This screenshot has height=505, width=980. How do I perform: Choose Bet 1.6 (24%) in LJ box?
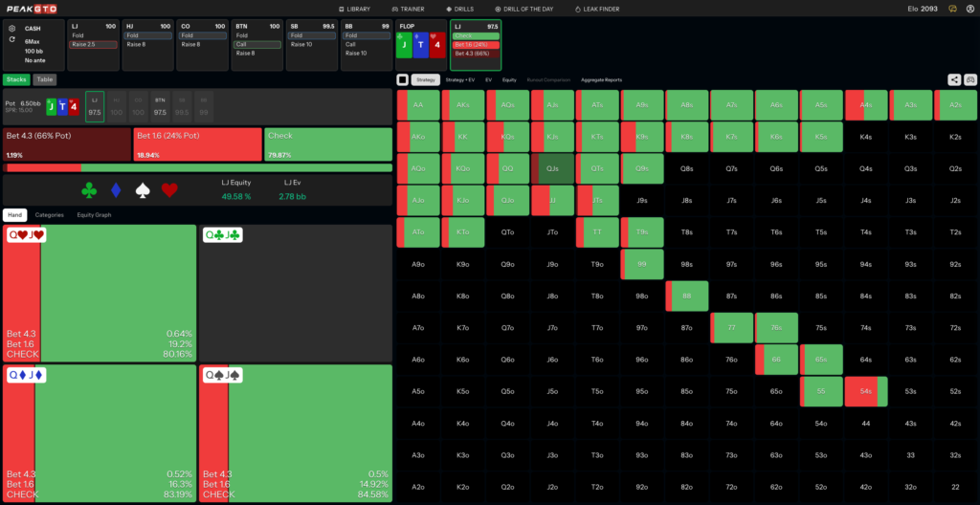[476, 44]
